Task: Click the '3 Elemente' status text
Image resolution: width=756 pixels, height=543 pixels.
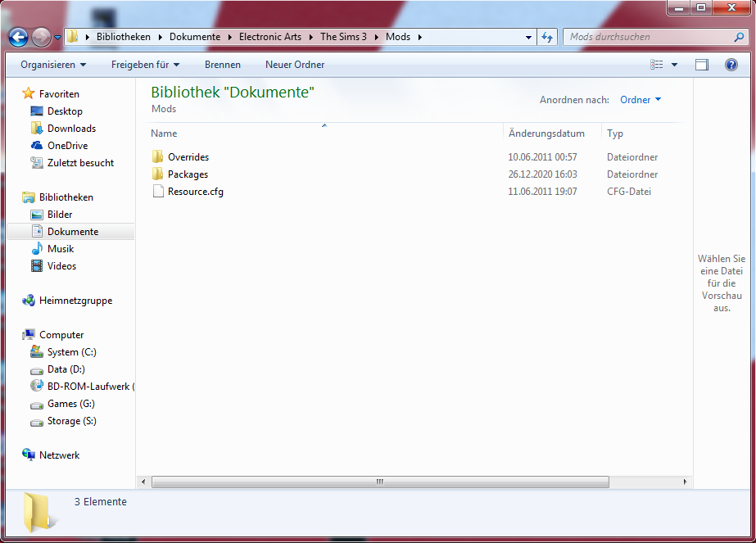Action: [100, 501]
